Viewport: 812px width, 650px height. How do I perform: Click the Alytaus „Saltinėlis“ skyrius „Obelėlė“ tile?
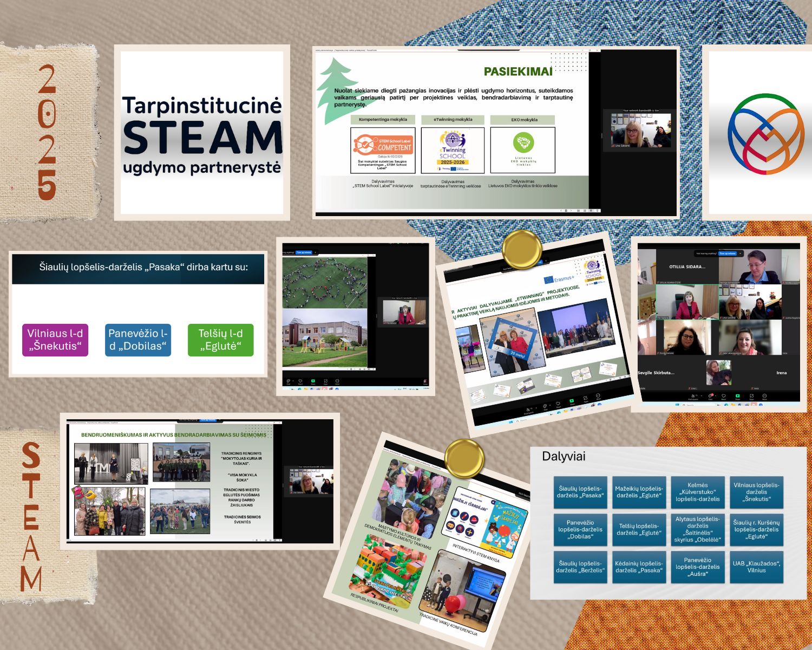pos(697,529)
